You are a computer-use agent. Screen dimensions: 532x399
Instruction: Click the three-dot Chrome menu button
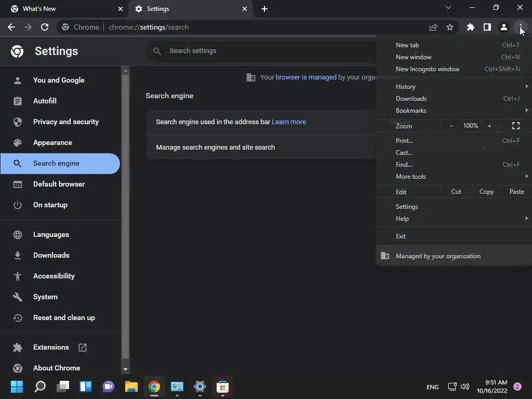[521, 27]
